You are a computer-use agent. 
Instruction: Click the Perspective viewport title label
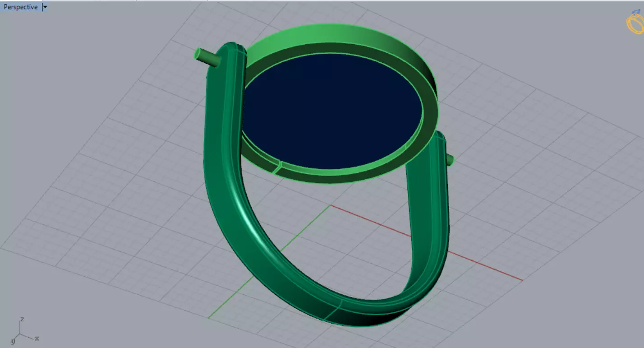(21, 7)
